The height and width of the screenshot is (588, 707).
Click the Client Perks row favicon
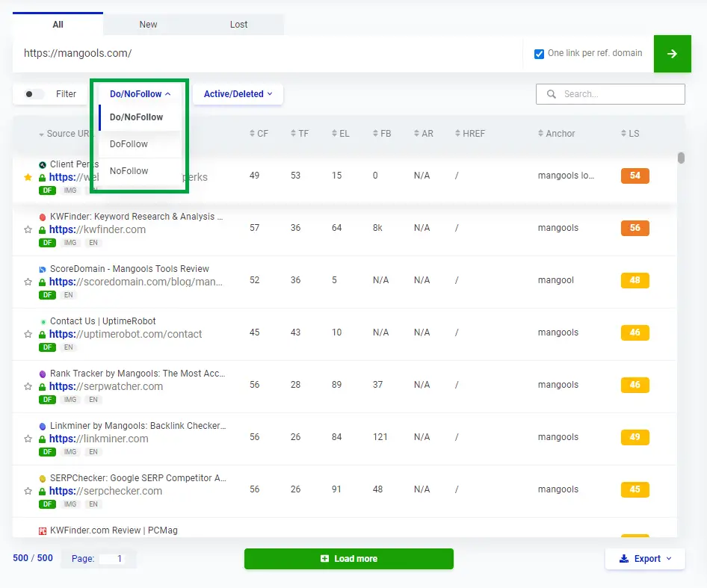43,164
